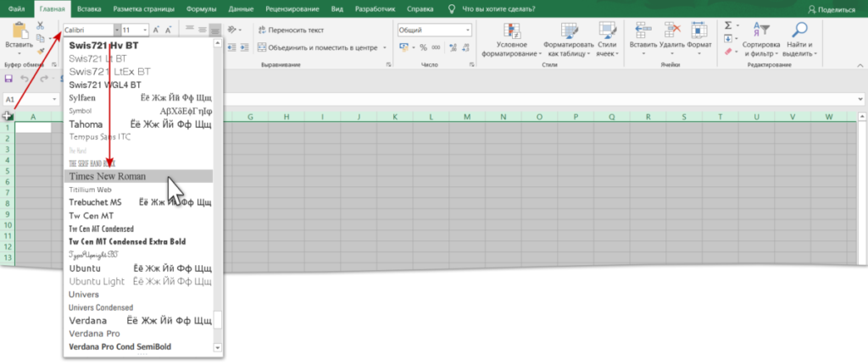Align text to the middle
Viewport: 868px width, 364px height.
(x=202, y=30)
